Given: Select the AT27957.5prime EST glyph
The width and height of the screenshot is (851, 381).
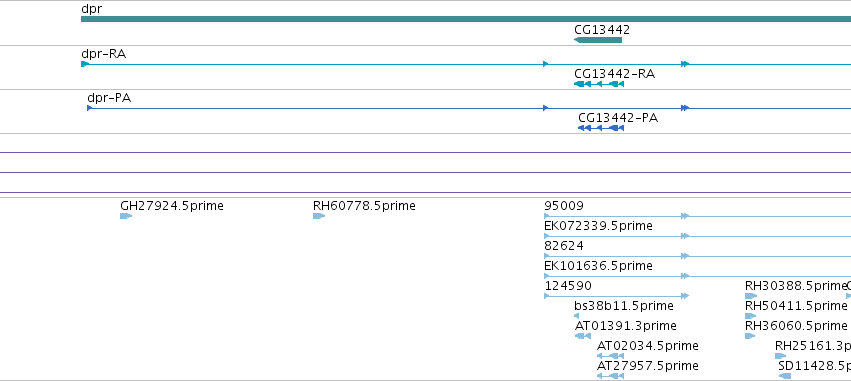Looking at the screenshot, I should point(611,376).
